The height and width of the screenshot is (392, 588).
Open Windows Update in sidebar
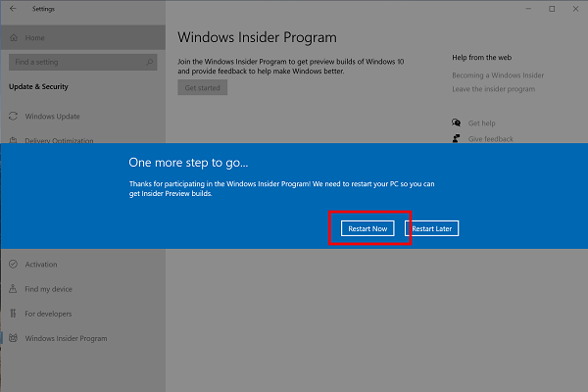pyautogui.click(x=83, y=117)
